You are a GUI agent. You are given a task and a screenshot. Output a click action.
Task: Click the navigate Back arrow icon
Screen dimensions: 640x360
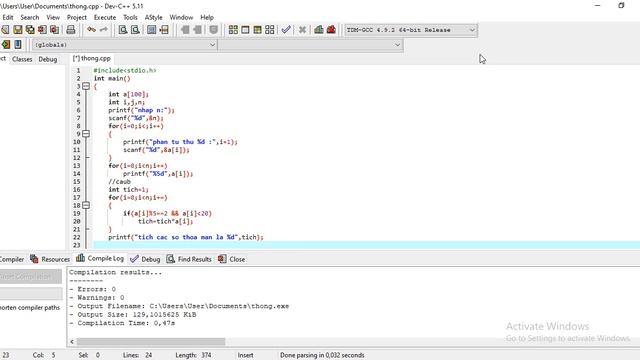[x=185, y=30]
